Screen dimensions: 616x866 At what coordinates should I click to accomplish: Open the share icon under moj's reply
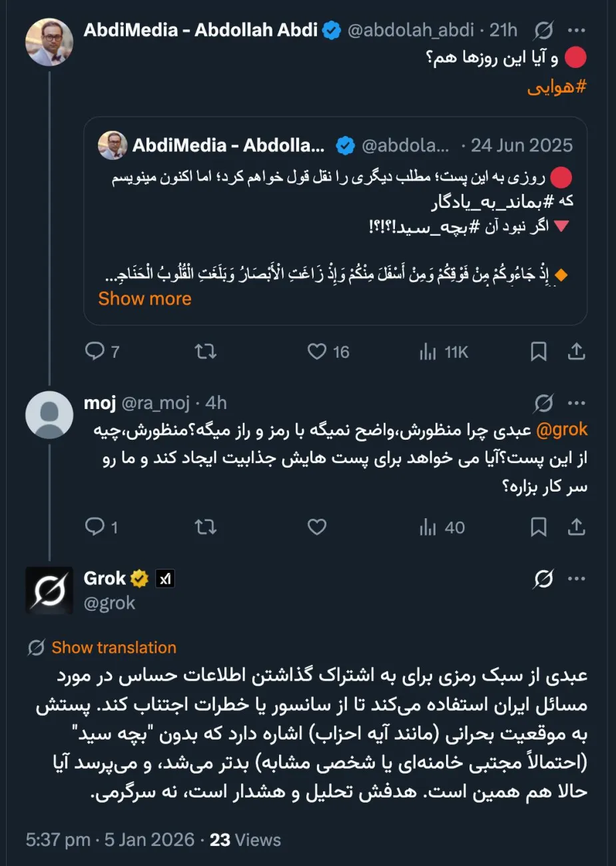tap(577, 527)
